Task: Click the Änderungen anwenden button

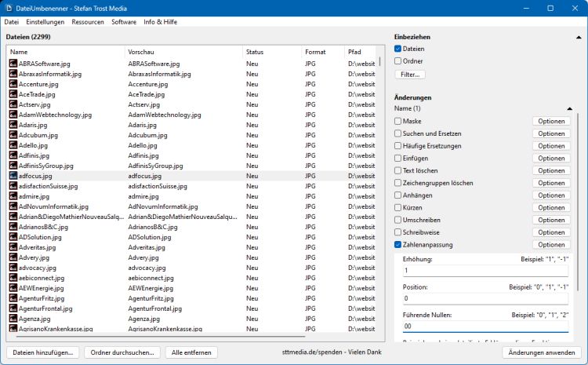Action: click(x=541, y=352)
